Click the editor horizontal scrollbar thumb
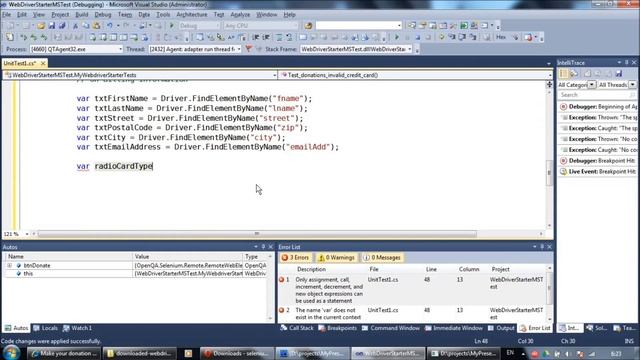Viewport: 640px width, 360px height. click(257, 234)
